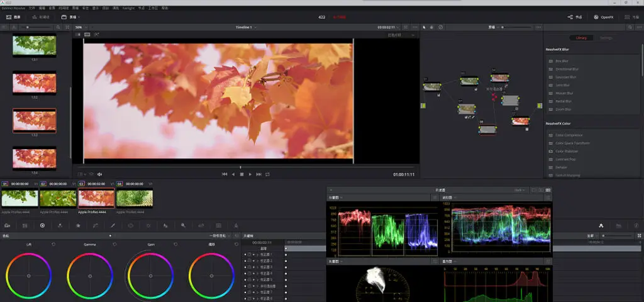Add the Gaussian Blur effect
The width and height of the screenshot is (644, 302).
coord(565,77)
